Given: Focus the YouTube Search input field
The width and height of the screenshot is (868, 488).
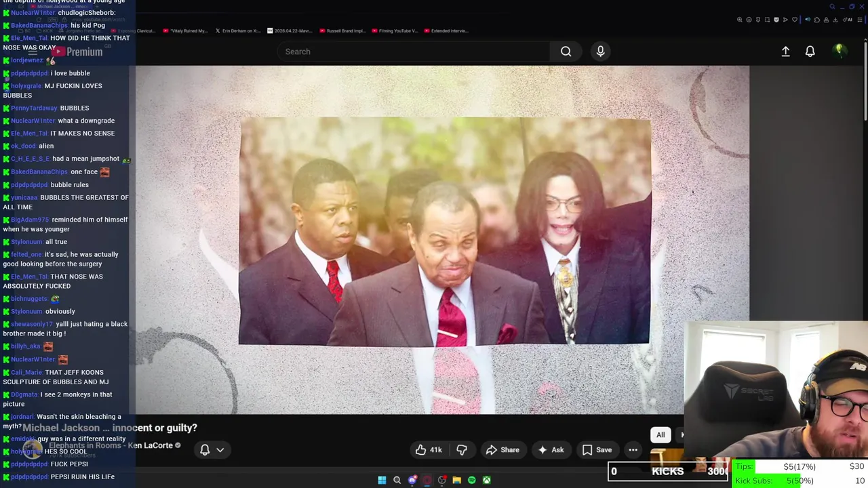Looking at the screenshot, I should pos(414,52).
